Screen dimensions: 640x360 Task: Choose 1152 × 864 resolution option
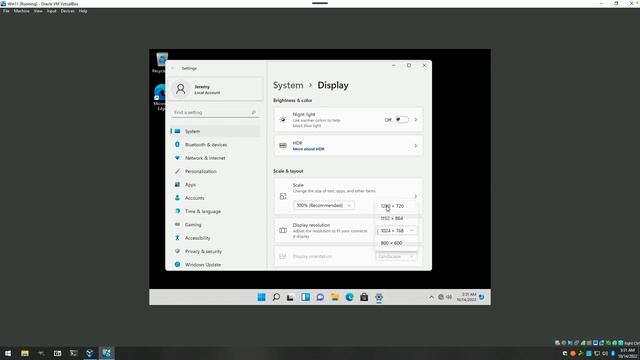point(397,218)
